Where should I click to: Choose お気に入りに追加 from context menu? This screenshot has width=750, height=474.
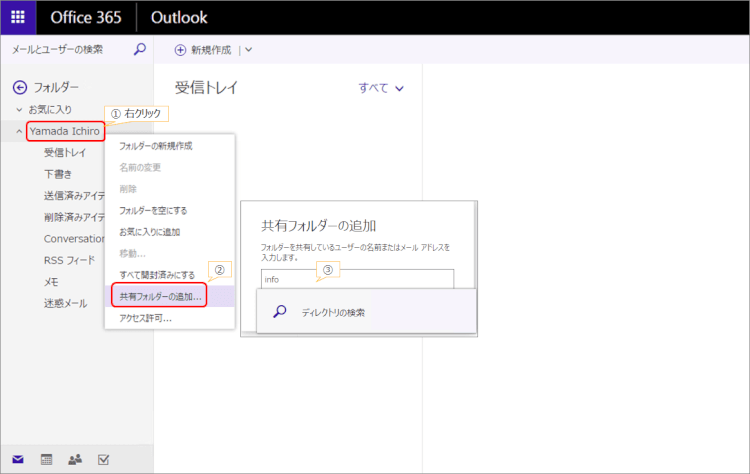tap(150, 232)
